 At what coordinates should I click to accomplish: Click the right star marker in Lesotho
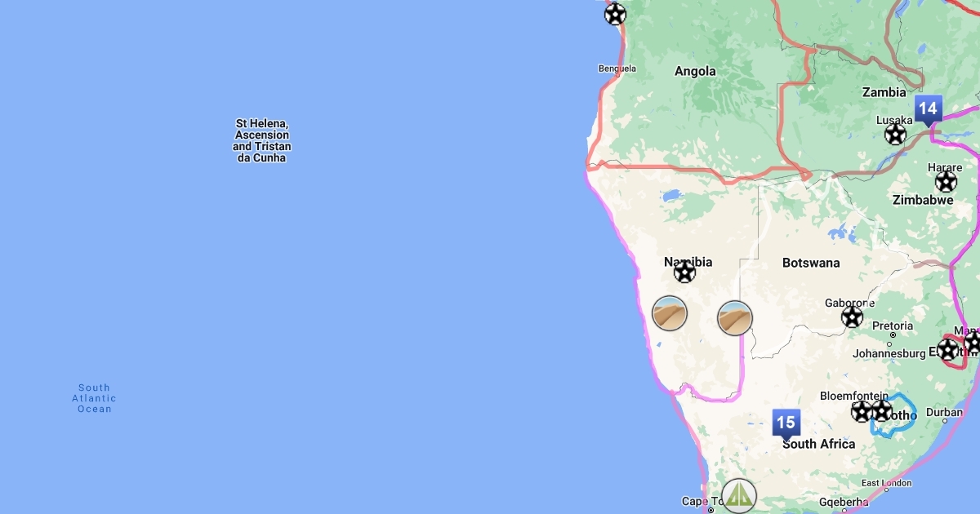click(881, 410)
